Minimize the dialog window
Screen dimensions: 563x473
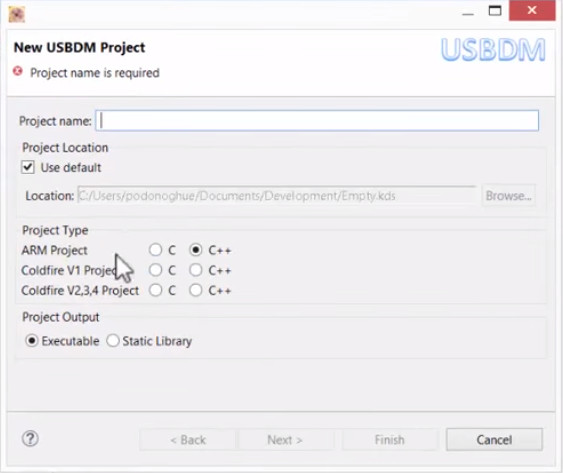468,14
